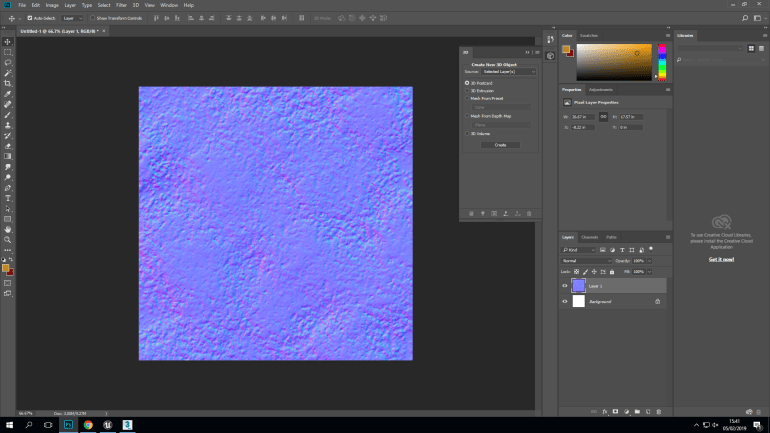The image size is (770, 433).
Task: Expand the Fill slider arrow
Action: 649,271
